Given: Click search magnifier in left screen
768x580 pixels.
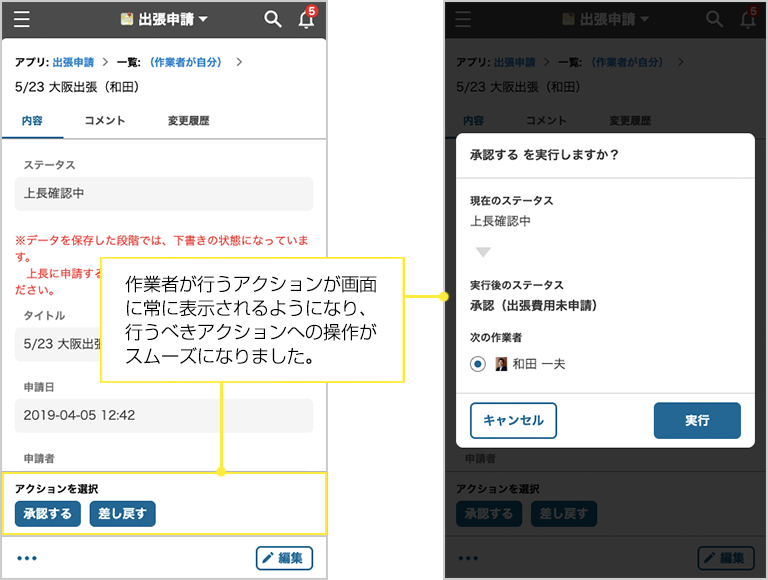Looking at the screenshot, I should tap(272, 19).
